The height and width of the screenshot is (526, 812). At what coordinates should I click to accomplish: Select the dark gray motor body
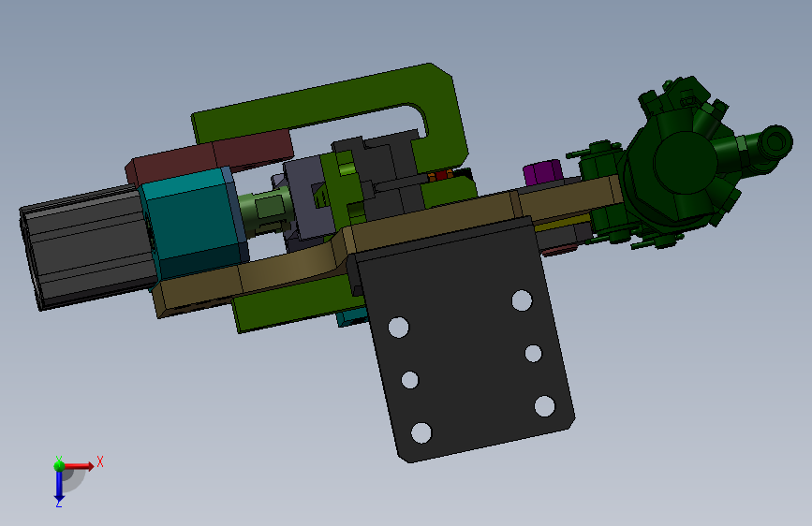[88, 249]
